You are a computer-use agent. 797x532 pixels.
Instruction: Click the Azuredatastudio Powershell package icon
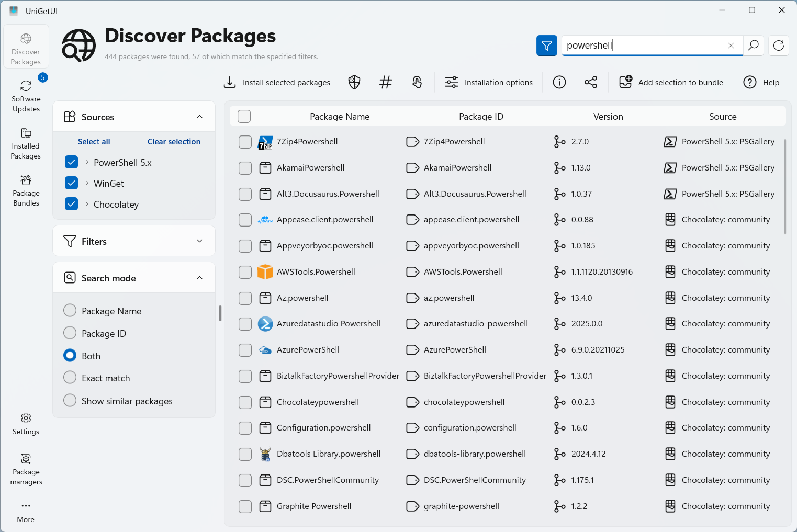tap(265, 324)
